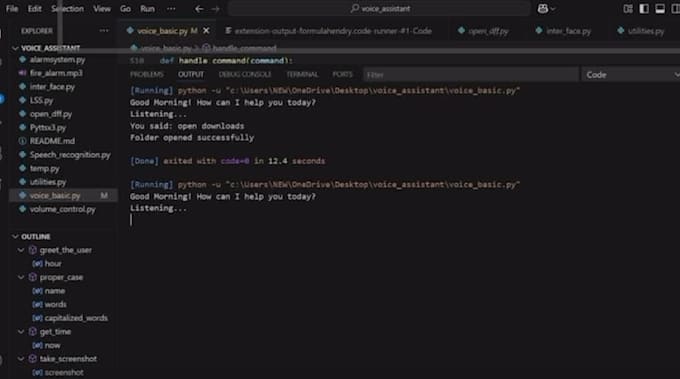Open the PORTS panel tab
Screen dimensions: 680x379
[x=343, y=75]
